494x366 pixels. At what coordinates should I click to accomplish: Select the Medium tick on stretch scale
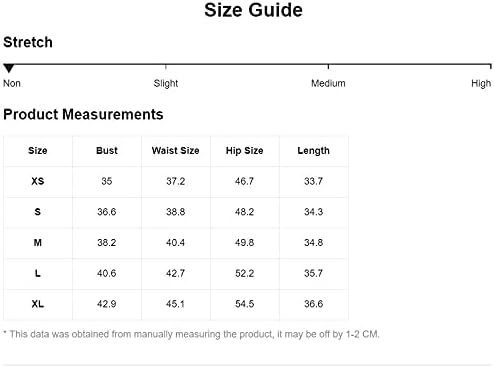click(x=328, y=67)
